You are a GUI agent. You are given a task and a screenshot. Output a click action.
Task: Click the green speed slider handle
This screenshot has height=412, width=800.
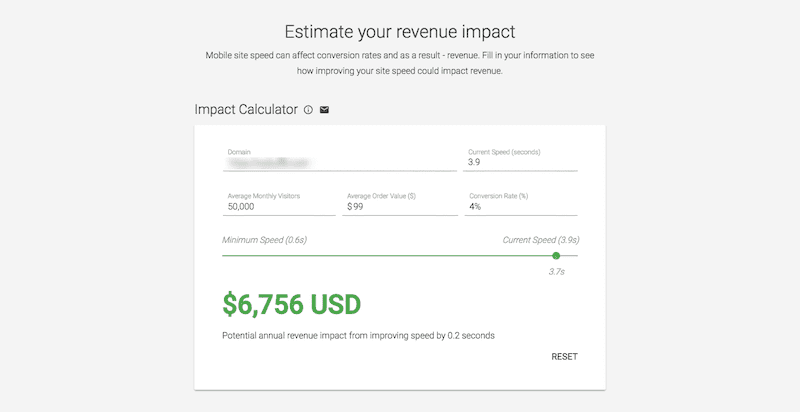[x=556, y=255]
